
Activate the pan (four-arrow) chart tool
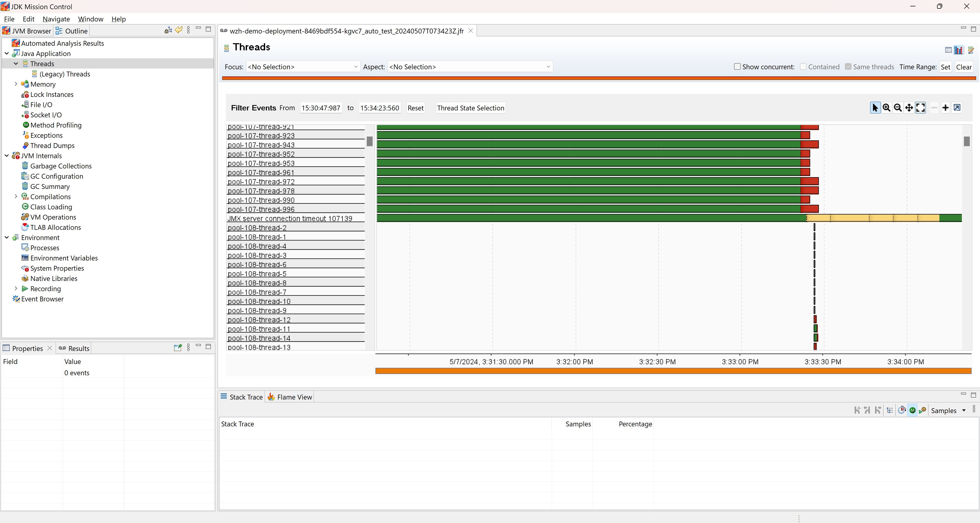click(x=909, y=108)
